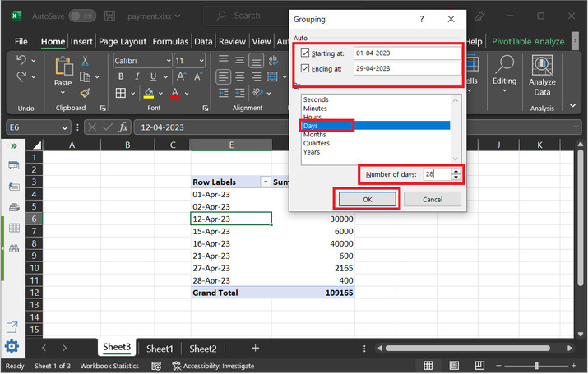Viewport: 588px width, 374px height.
Task: Click the Cut scissors icon
Action: [x=84, y=61]
